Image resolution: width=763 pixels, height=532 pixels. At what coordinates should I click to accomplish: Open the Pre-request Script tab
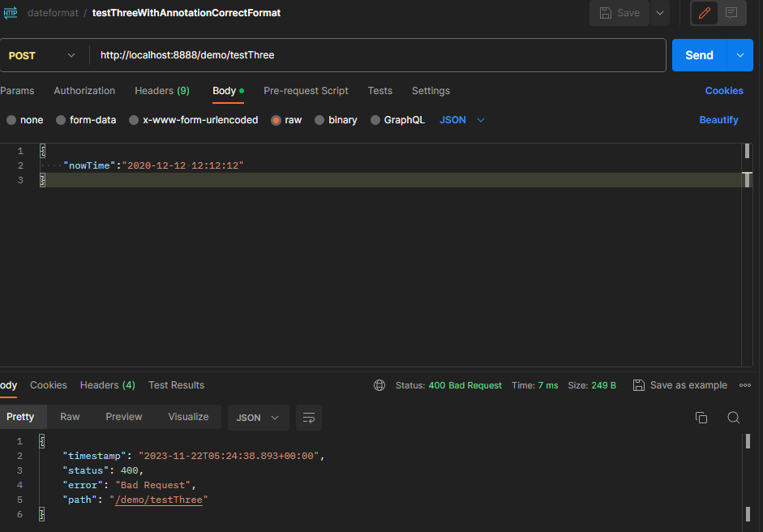click(306, 91)
